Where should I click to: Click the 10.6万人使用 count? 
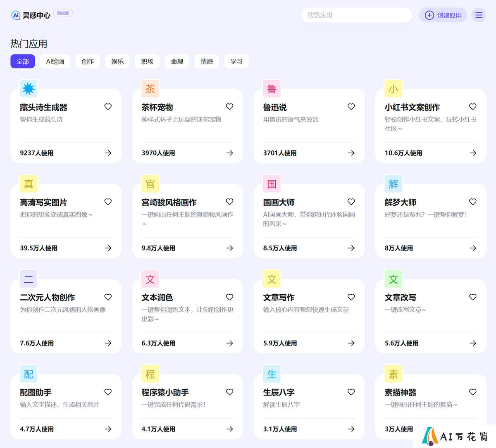click(403, 153)
